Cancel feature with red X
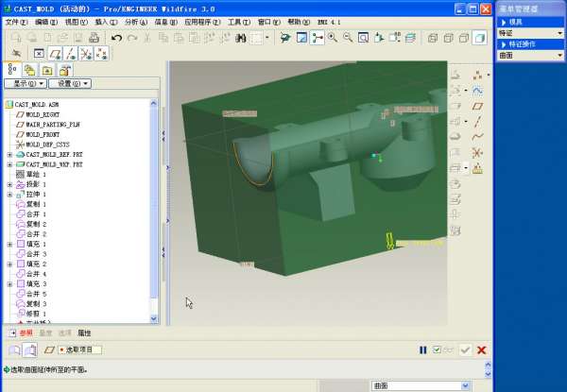 (x=481, y=349)
